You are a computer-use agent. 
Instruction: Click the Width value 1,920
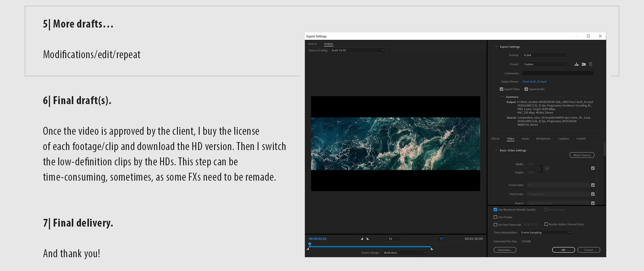pos(531,164)
